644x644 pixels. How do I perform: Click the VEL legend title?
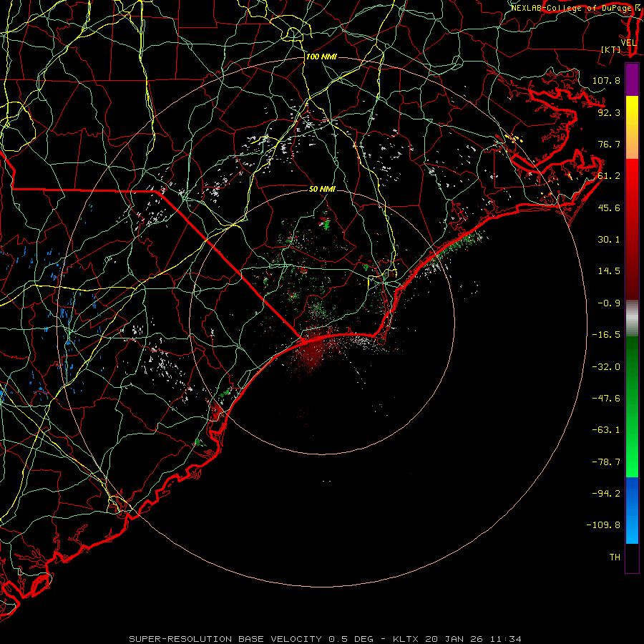(628, 43)
